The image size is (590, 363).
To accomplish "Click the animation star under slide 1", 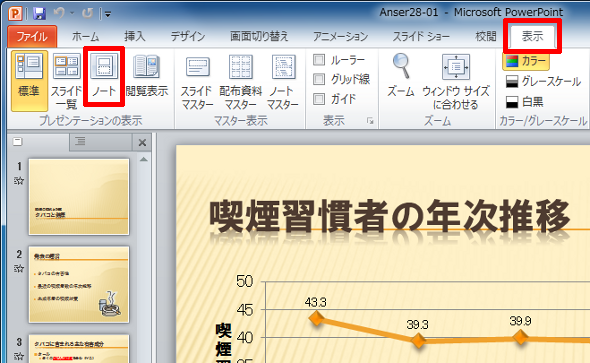I will [19, 181].
